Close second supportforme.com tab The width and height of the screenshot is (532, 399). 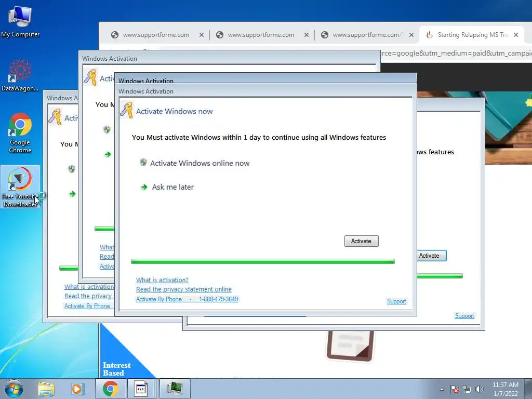pyautogui.click(x=307, y=35)
